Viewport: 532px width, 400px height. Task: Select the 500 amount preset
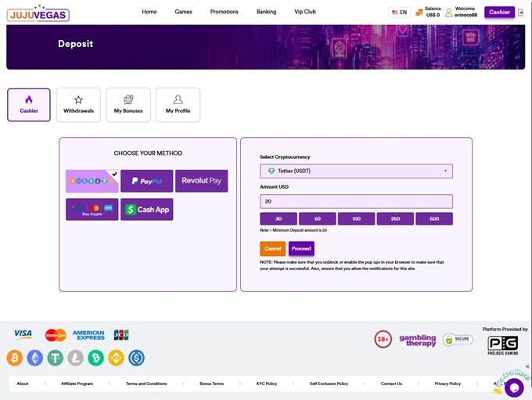(x=434, y=218)
